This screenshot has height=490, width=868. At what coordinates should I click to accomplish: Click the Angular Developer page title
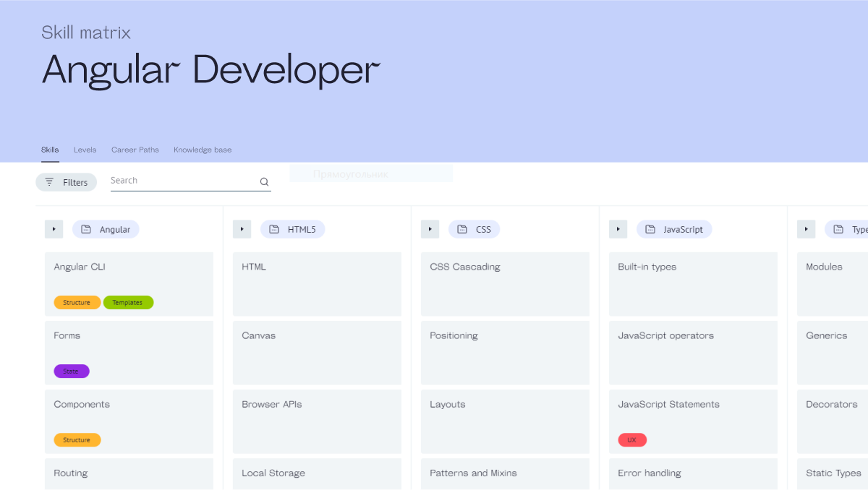pos(211,72)
